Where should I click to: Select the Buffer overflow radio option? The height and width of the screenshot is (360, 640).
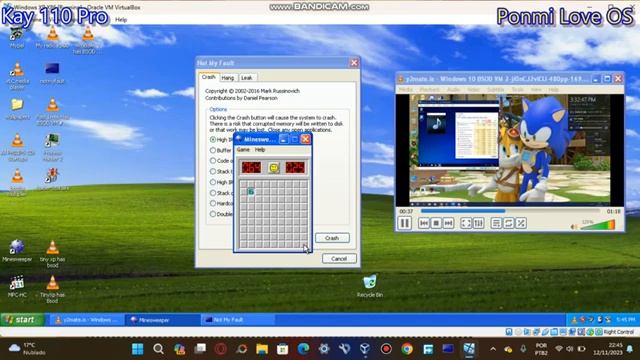tap(213, 150)
